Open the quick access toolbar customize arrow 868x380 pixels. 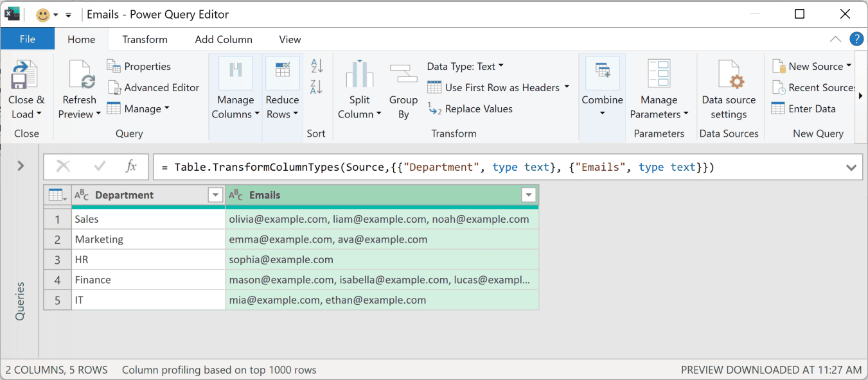point(68,15)
